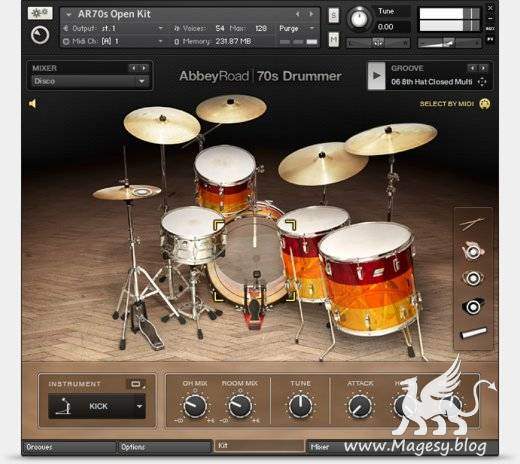
Task: Adjust the volume slider below level meters
Action: coord(449,43)
